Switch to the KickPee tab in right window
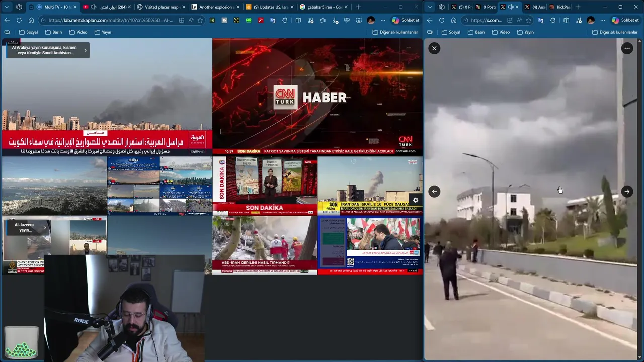 [x=560, y=7]
